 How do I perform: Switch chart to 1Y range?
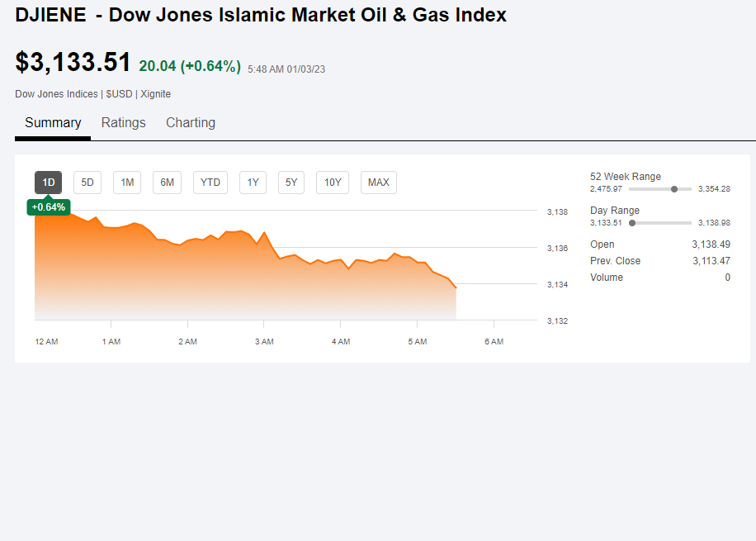pos(253,182)
